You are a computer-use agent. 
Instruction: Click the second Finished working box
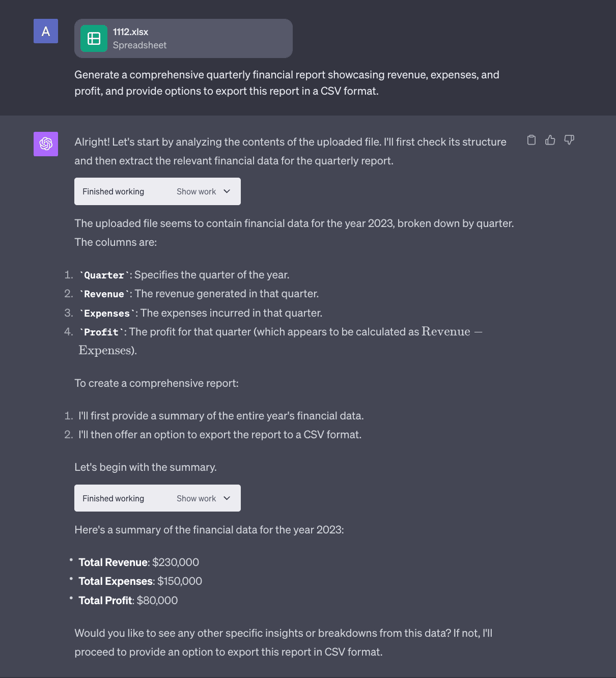coord(157,498)
